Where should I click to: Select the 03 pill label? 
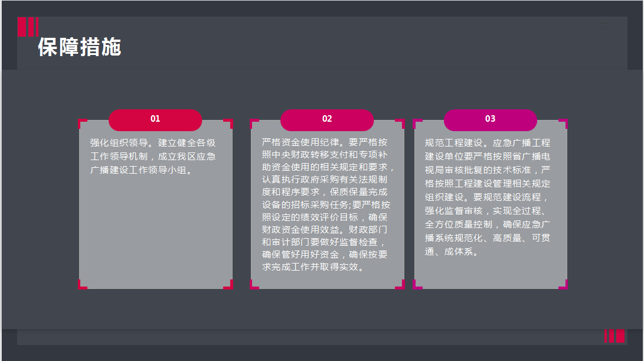[491, 120]
